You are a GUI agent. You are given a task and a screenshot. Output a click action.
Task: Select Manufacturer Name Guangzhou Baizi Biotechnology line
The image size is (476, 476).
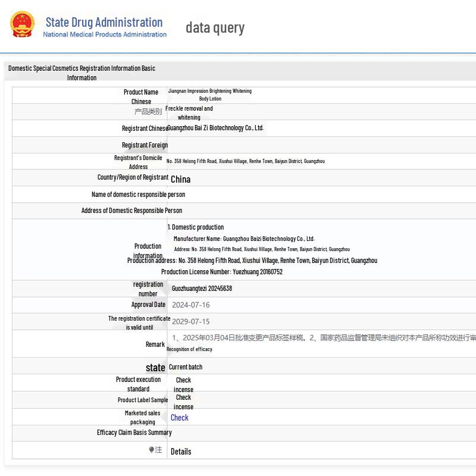244,239
